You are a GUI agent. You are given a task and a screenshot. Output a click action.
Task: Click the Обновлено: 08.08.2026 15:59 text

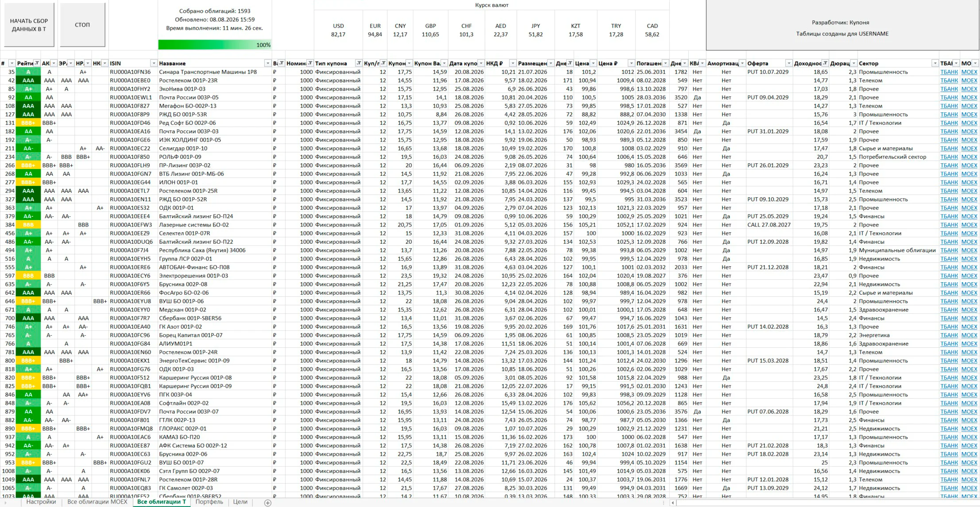(215, 19)
